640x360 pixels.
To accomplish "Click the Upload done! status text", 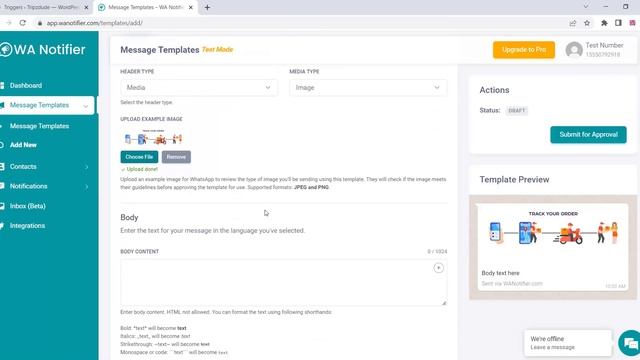I will (x=142, y=169).
